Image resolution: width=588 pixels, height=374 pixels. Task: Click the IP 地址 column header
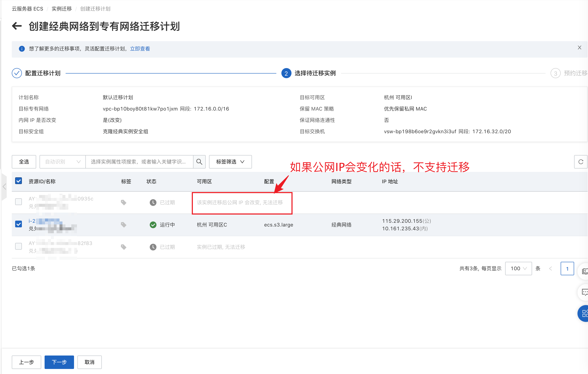pyautogui.click(x=390, y=182)
